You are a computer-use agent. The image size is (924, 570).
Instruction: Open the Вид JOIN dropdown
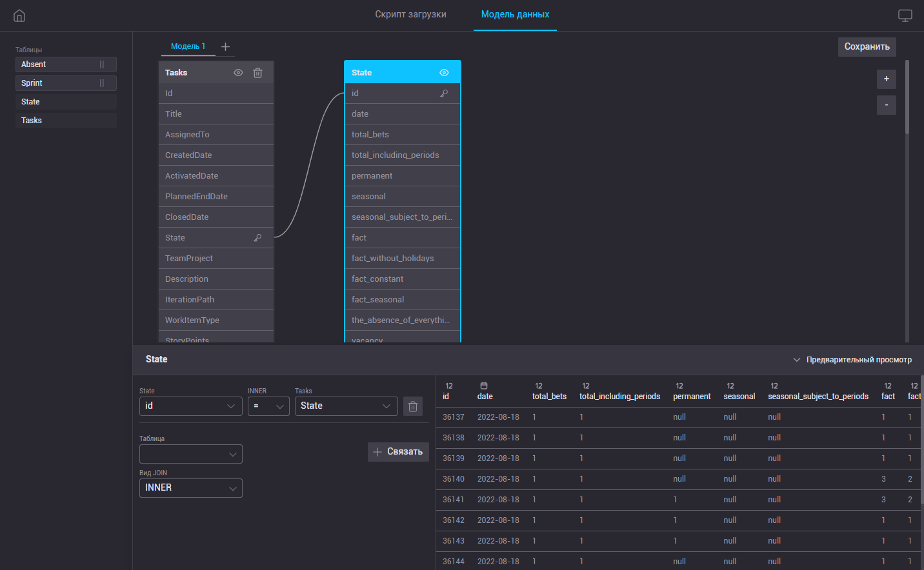191,488
